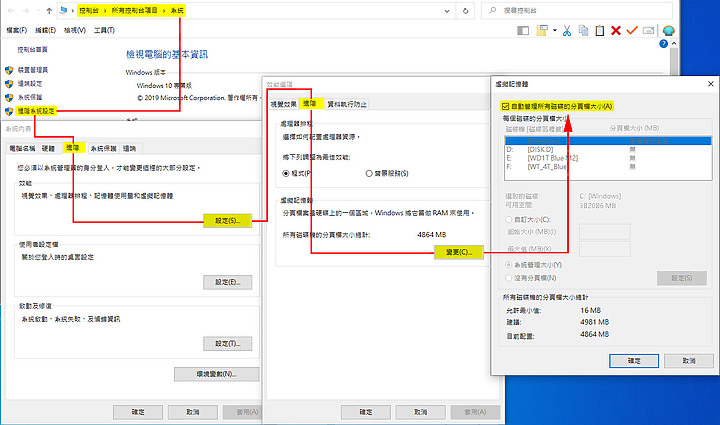
Task: Click the orange checkmark toolbar icon
Action: (632, 30)
